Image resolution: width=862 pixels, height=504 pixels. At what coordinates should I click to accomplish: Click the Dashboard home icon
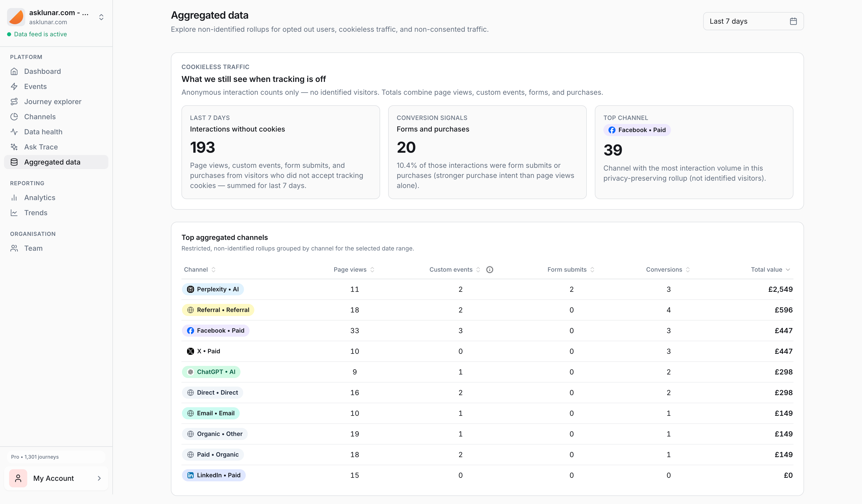point(14,71)
